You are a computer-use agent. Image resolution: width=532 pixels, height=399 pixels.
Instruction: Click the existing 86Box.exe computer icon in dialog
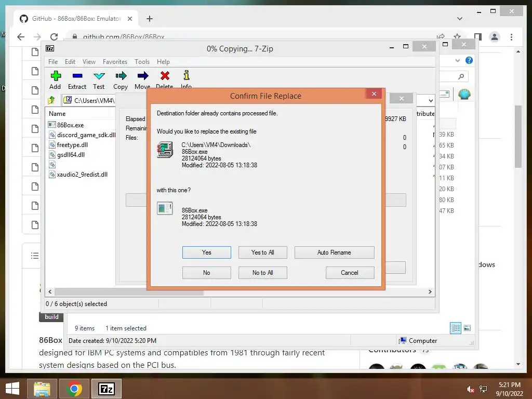tap(165, 150)
